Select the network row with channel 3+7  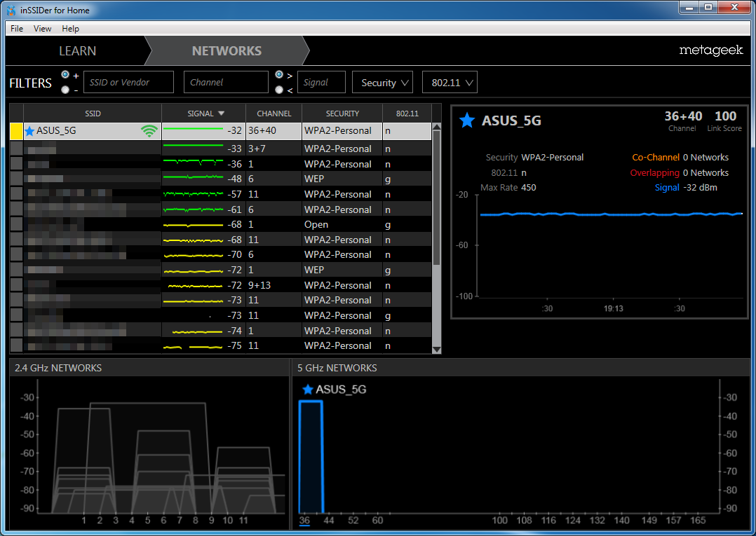[x=220, y=149]
